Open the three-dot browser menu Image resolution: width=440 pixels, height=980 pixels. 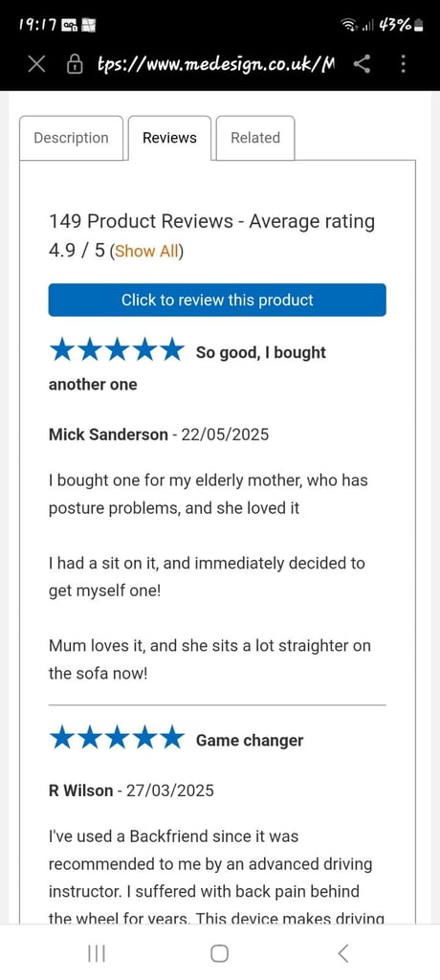403,64
